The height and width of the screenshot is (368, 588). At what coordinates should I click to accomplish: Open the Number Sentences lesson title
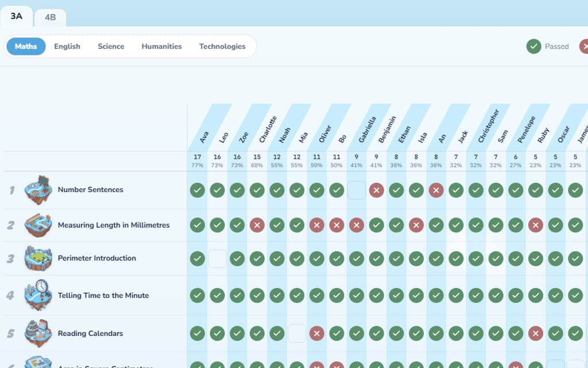pos(90,190)
